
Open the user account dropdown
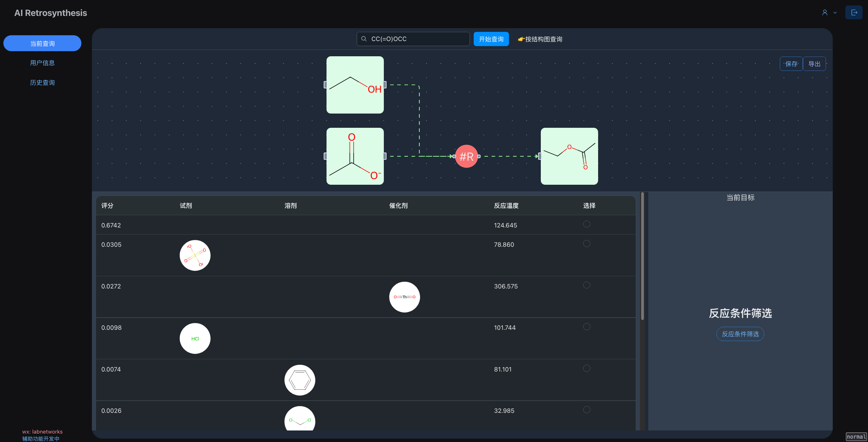coord(829,13)
